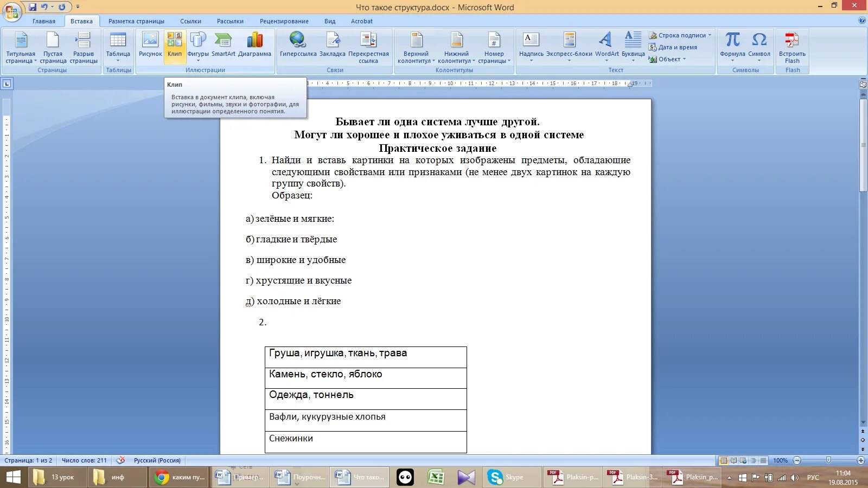Open Acrobat ribbon tab
This screenshot has width=868, height=488.
pyautogui.click(x=362, y=21)
